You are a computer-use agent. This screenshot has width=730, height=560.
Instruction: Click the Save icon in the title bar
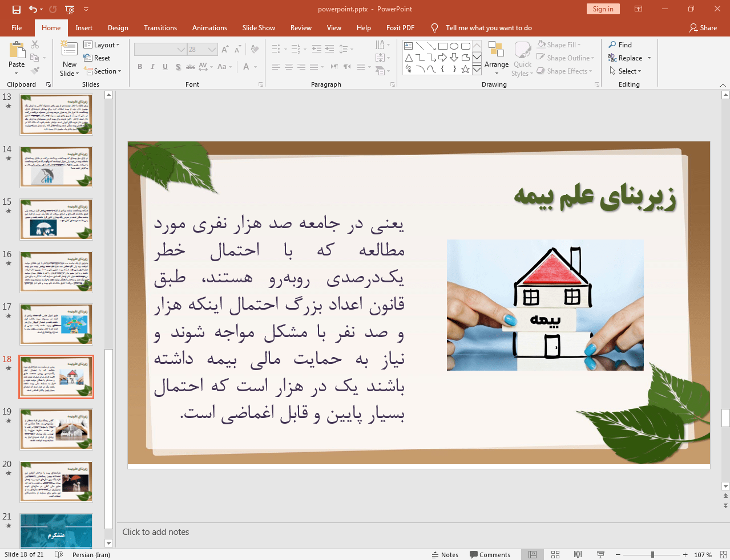coord(16,9)
